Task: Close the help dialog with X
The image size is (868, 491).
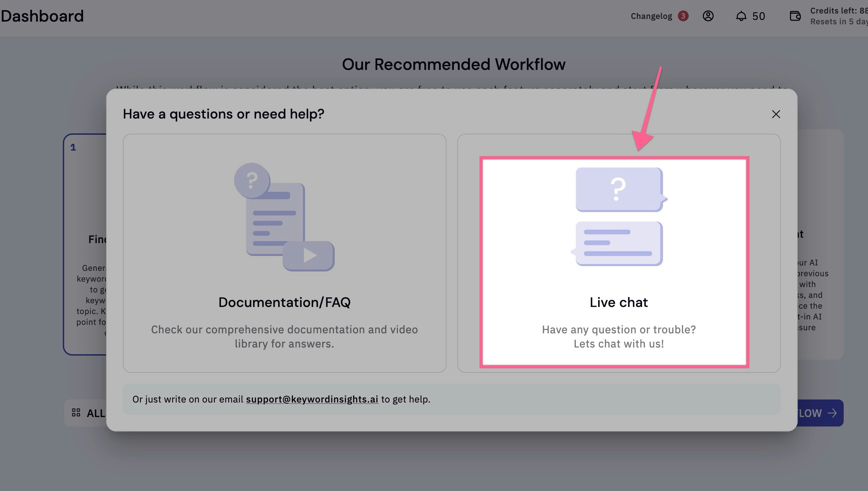Action: coord(776,114)
